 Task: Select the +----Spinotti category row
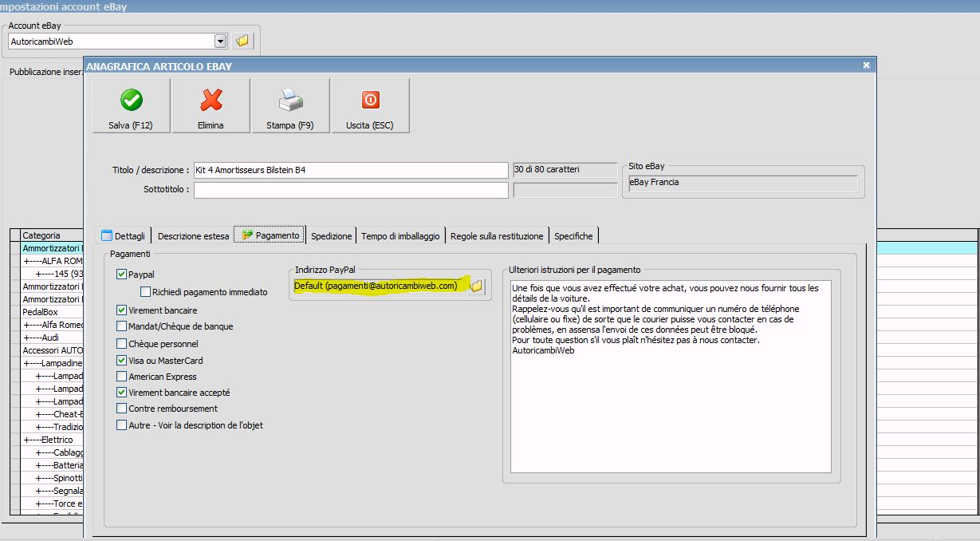(53, 478)
